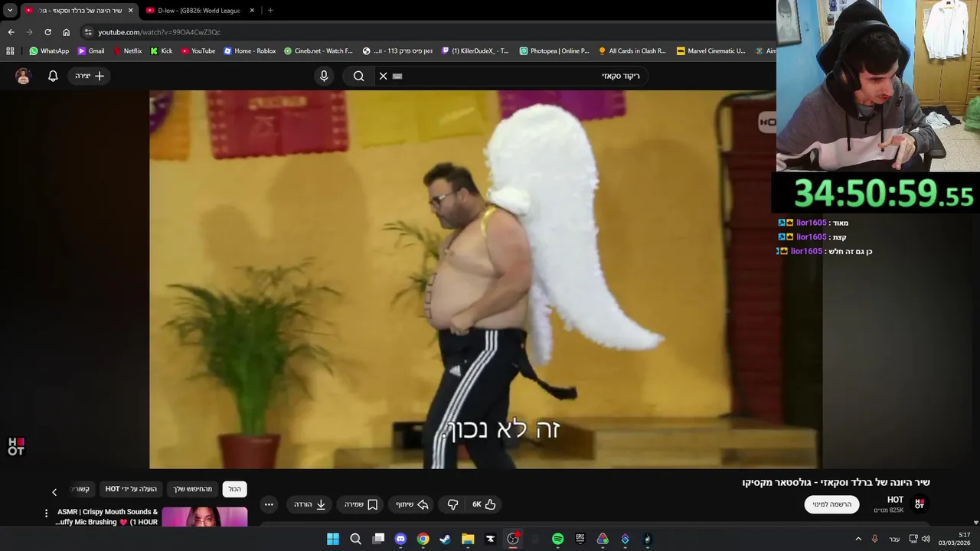Open the YouTube notifications bell

pyautogui.click(x=53, y=76)
